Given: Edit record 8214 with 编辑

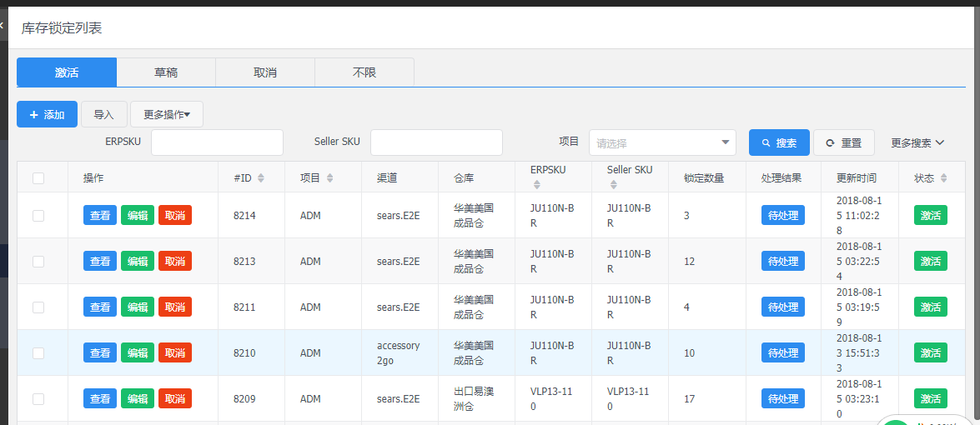Looking at the screenshot, I should click(138, 215).
